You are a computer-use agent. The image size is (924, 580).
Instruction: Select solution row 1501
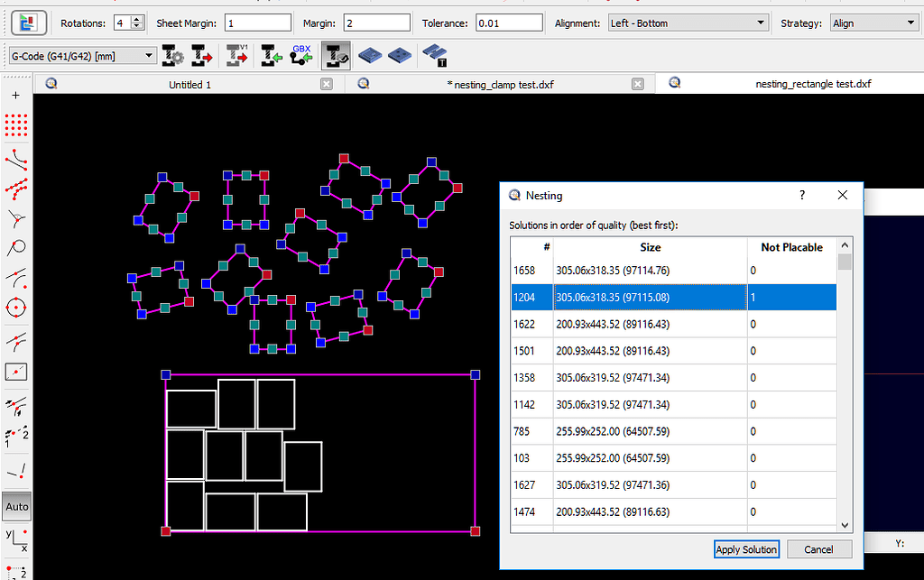673,351
